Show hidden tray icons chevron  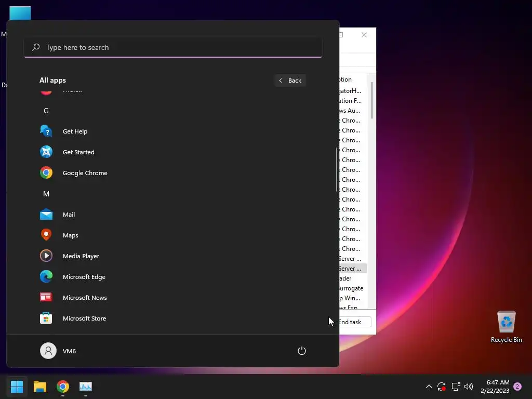429,387
